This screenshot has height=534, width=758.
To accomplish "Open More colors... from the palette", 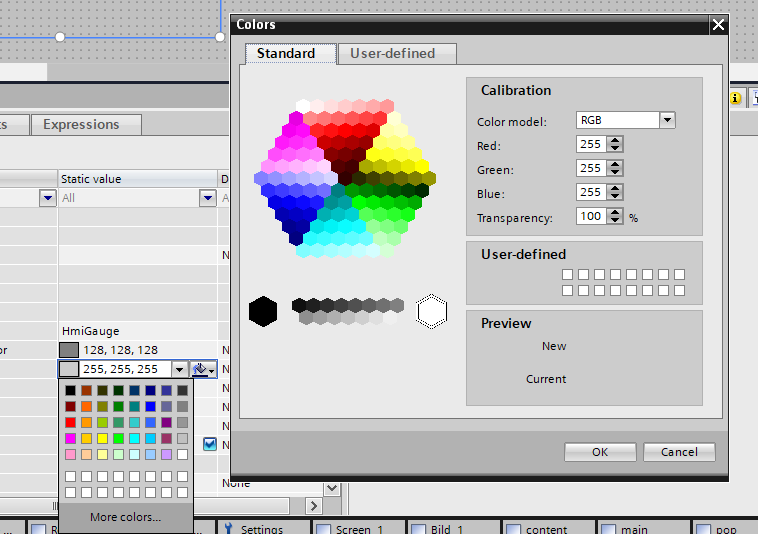I will coord(125,517).
